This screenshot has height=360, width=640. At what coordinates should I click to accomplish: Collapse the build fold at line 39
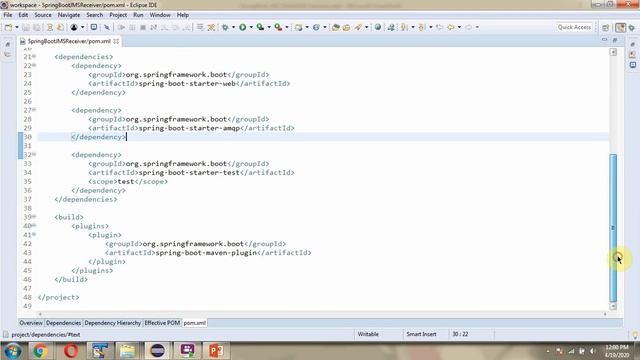coord(34,216)
